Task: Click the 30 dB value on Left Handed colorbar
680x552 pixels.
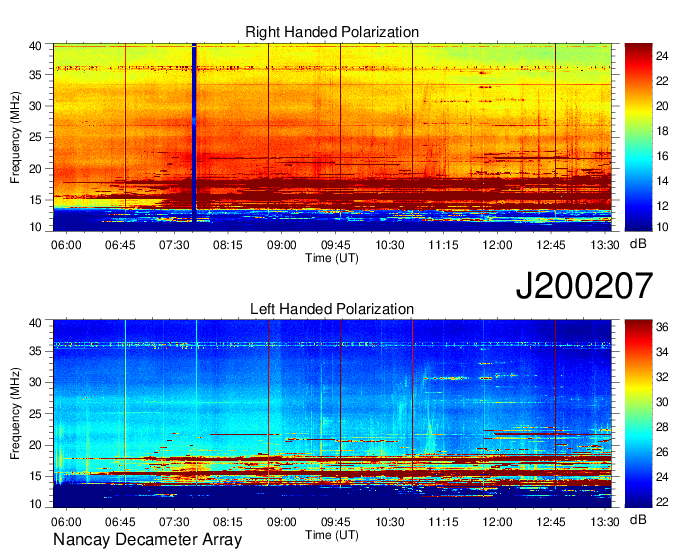Action: [662, 402]
